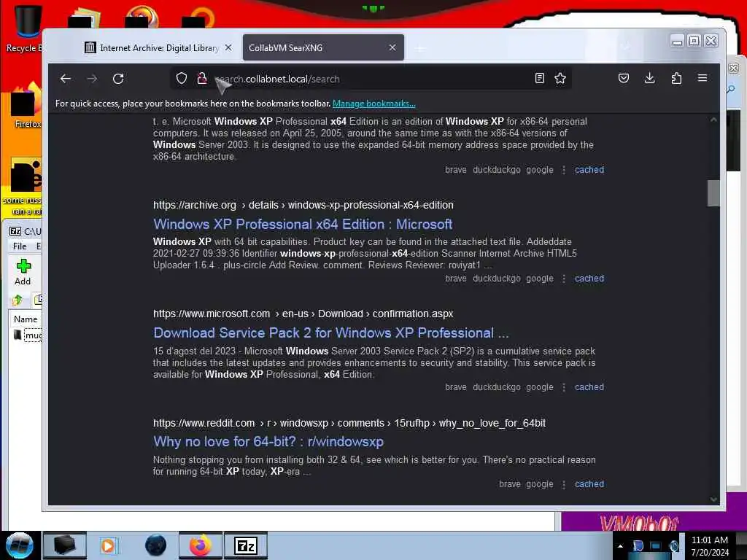This screenshot has width=747, height=560.
Task: Click the www.reddit.com result URL text
Action: (349, 423)
